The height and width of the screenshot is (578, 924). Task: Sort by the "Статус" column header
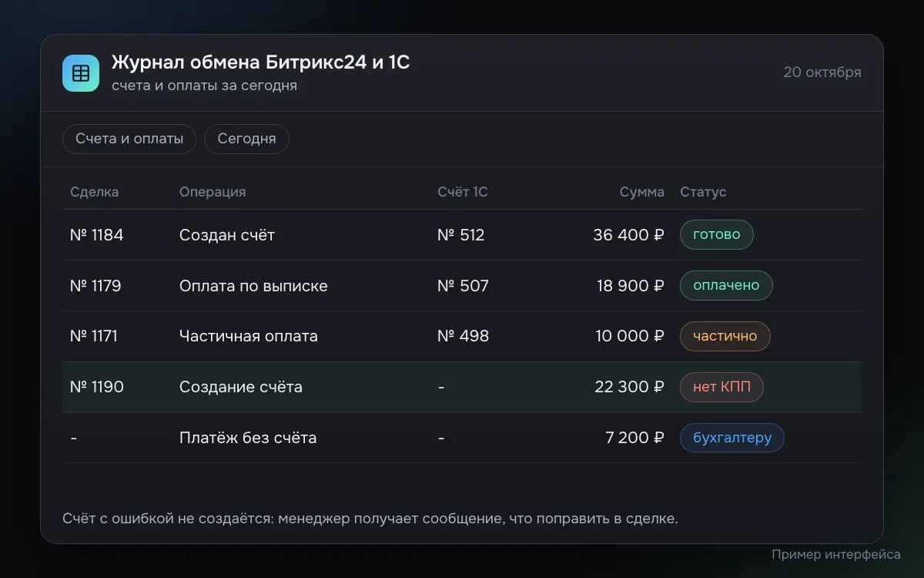703,192
